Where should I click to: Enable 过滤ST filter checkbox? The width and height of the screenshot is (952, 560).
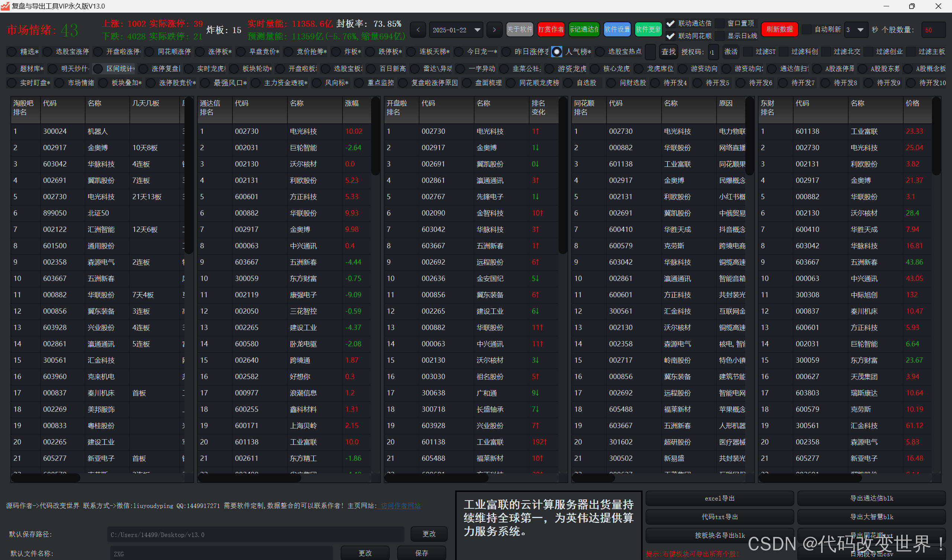(747, 52)
